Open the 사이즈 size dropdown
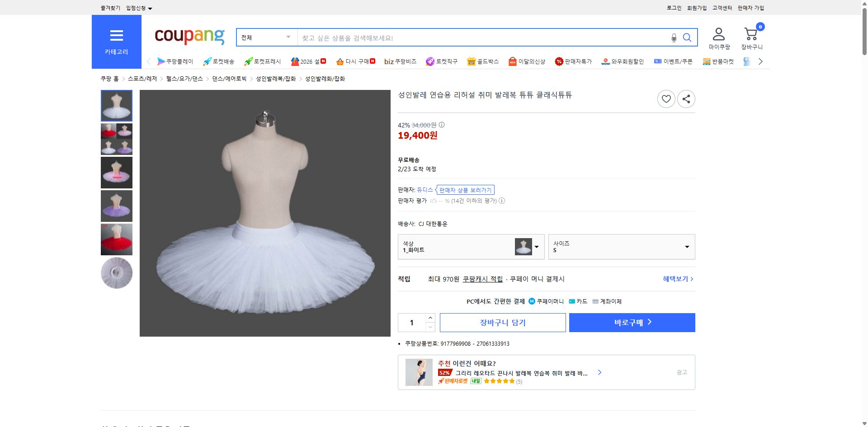 (x=621, y=247)
